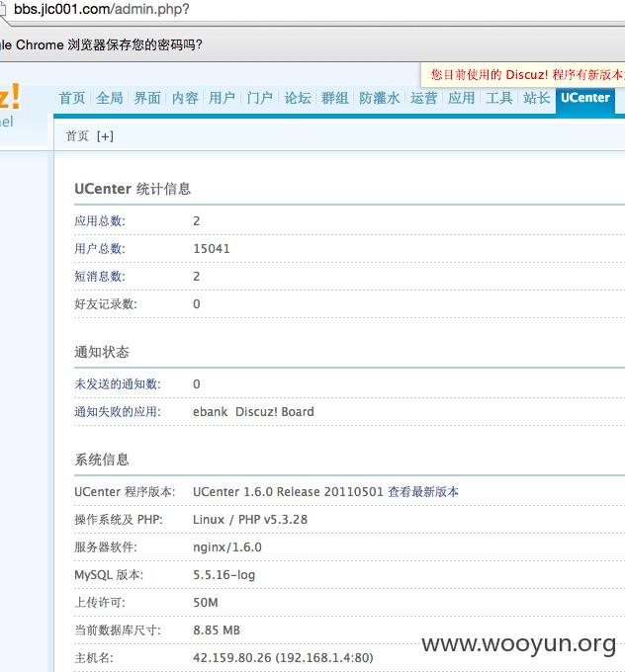Open the 工具 tab
This screenshot has height=672, width=625.
[x=498, y=98]
